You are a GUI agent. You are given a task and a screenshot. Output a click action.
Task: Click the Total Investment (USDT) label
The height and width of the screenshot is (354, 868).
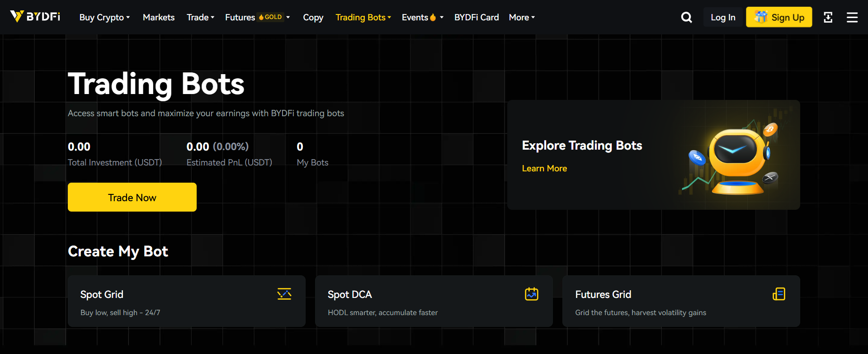pyautogui.click(x=115, y=162)
